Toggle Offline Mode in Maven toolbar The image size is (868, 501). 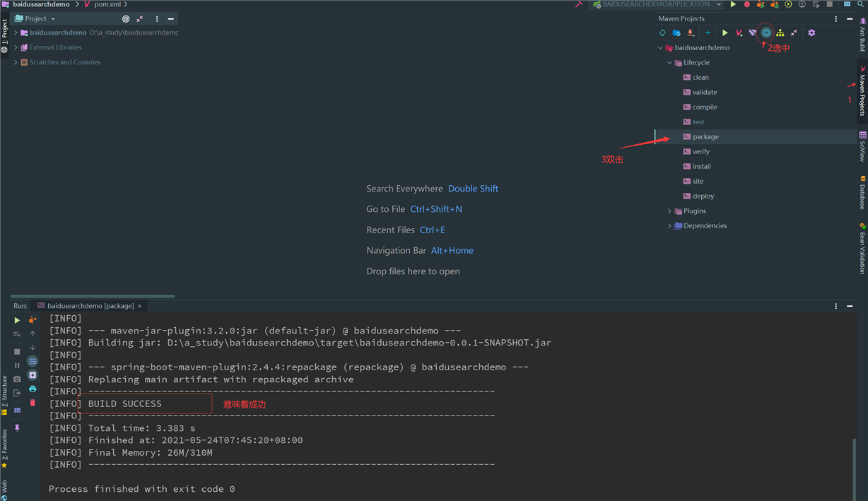click(753, 33)
